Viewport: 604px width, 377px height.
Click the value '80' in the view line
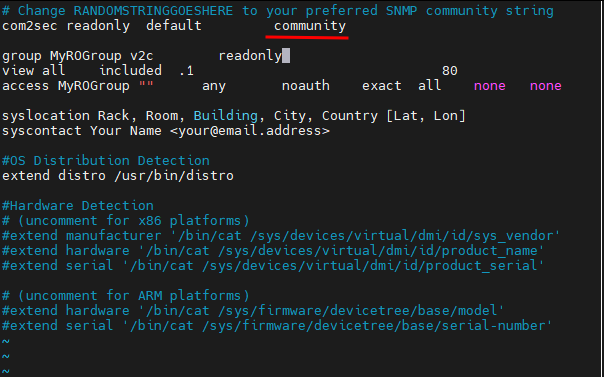(450, 71)
